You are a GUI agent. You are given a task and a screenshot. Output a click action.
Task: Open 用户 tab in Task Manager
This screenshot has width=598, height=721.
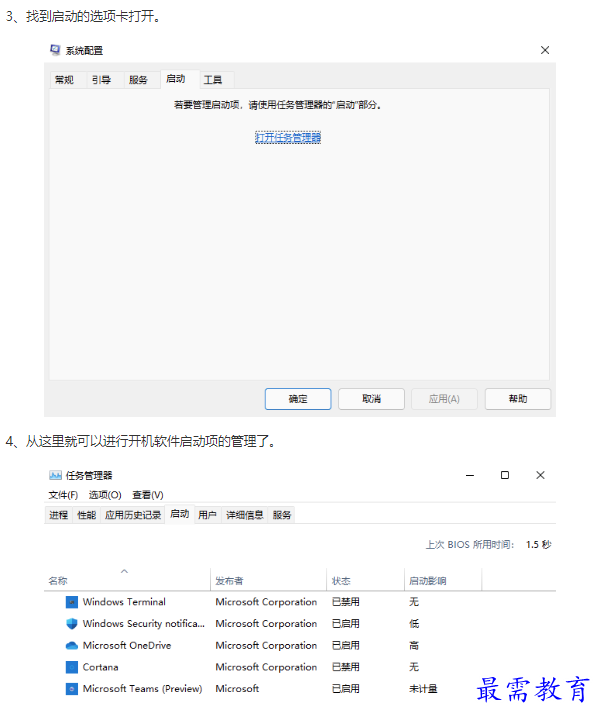(x=207, y=515)
